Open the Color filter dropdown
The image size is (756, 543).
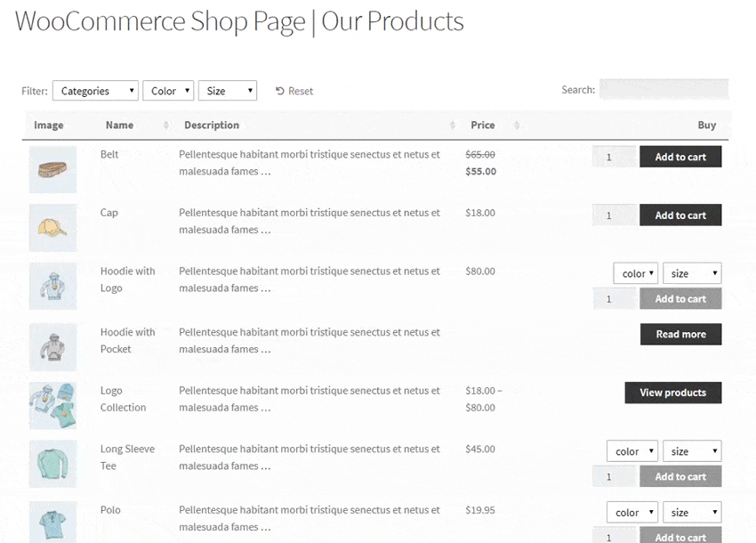point(168,90)
